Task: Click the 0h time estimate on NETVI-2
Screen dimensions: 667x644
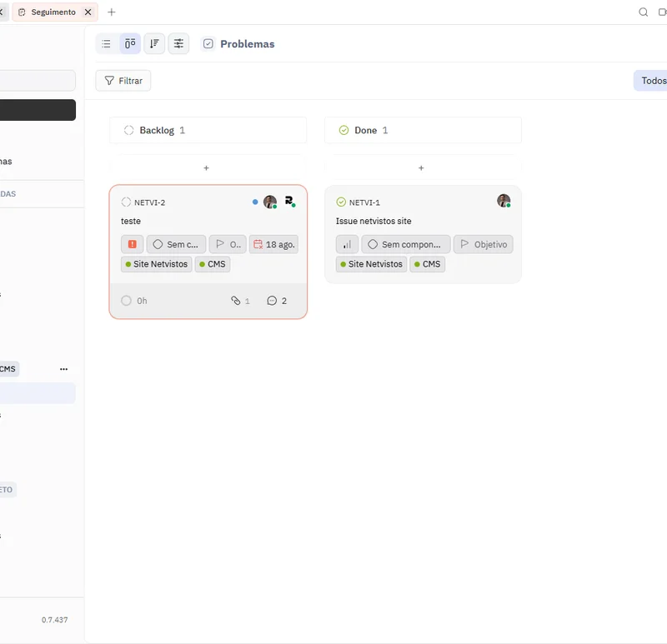Action: (134, 301)
